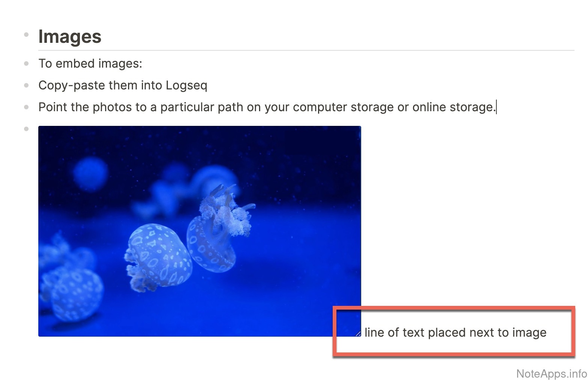588x381 pixels.
Task: Click the 'Images' heading text
Action: pos(70,36)
